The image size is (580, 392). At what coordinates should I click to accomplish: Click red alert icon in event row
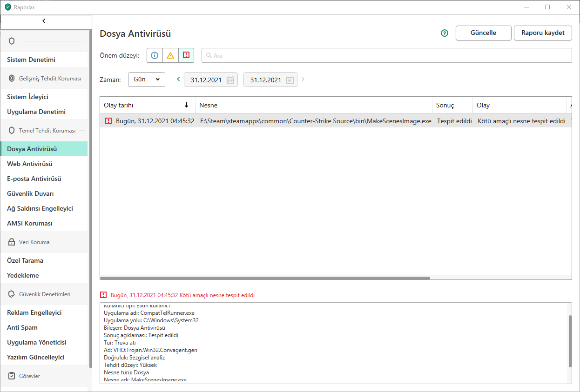coord(108,121)
